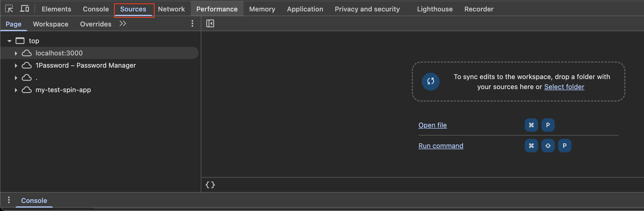Click the workspace sync instructions text
Screen dimensions: 644x211
532,82
